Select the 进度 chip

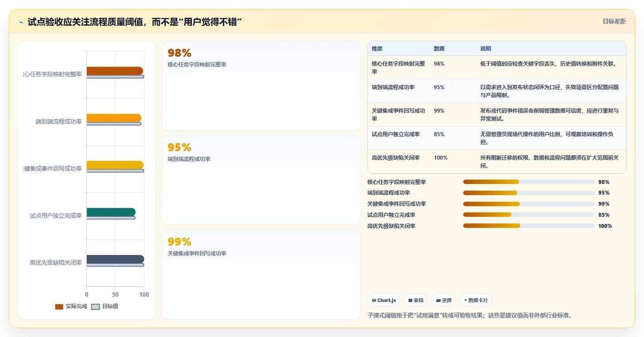coord(444,300)
